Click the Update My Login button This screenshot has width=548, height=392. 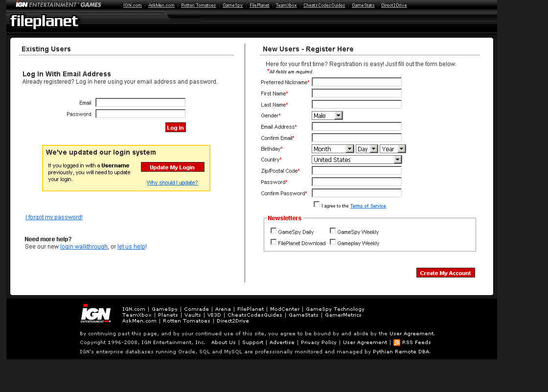[x=172, y=167]
